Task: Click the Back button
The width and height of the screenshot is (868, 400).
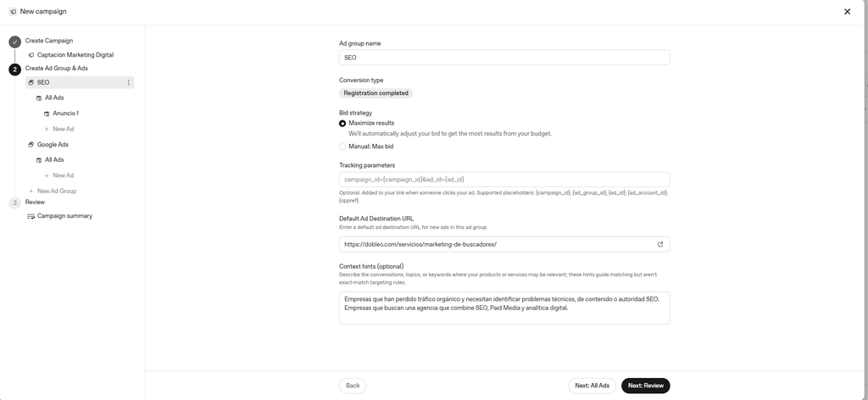Action: [353, 386]
